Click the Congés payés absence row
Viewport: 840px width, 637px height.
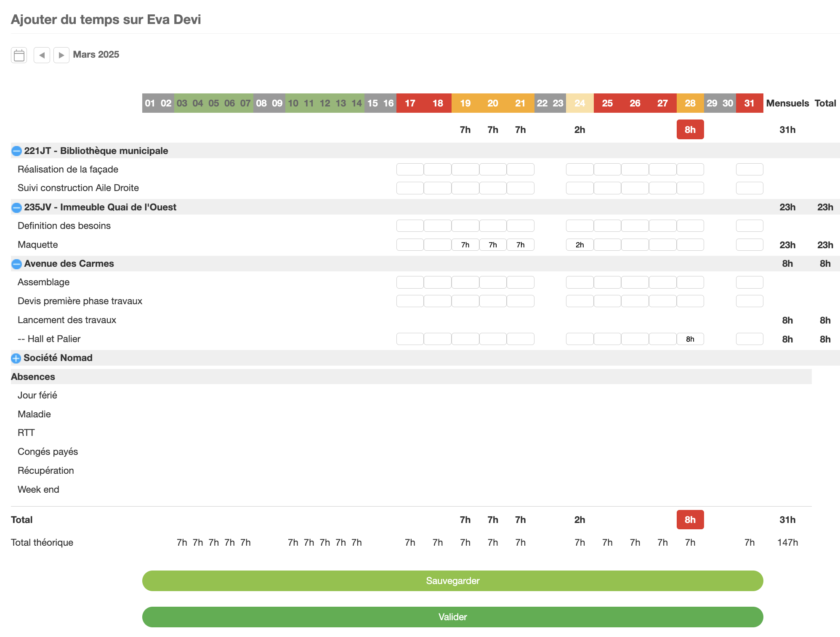pos(48,452)
